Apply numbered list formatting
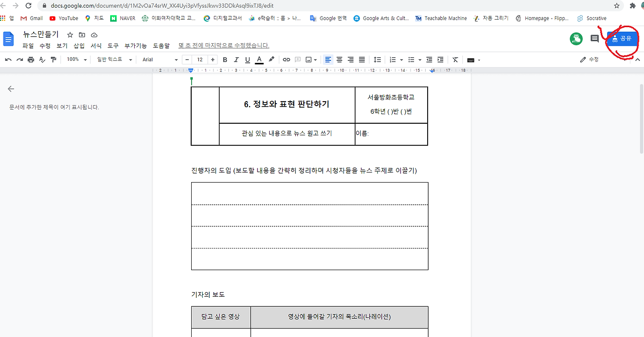The height and width of the screenshot is (337, 644). click(393, 59)
